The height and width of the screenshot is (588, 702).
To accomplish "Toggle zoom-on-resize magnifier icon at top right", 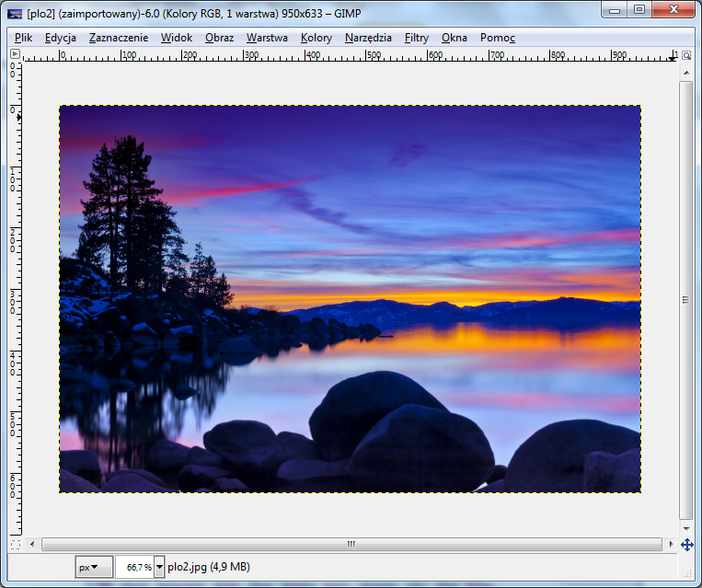I will [x=686, y=55].
